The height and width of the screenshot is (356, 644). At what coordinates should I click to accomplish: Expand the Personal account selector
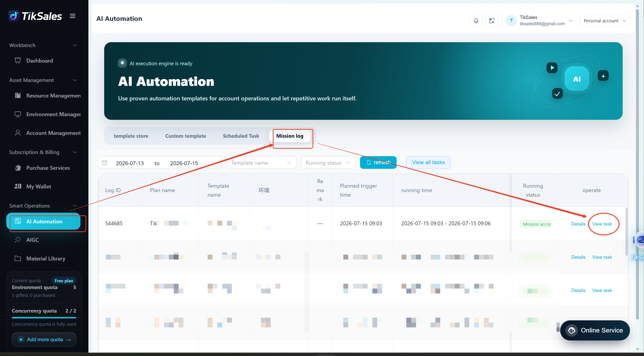coord(605,21)
